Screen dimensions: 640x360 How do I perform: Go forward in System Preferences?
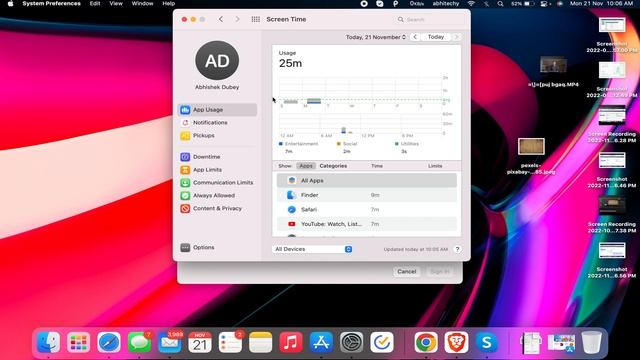tap(237, 19)
